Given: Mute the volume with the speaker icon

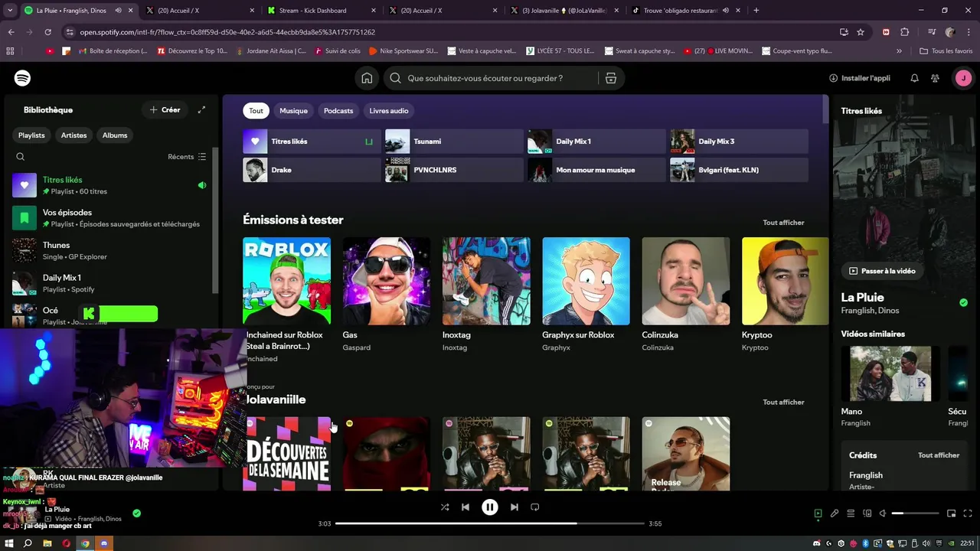Looking at the screenshot, I should (x=883, y=514).
